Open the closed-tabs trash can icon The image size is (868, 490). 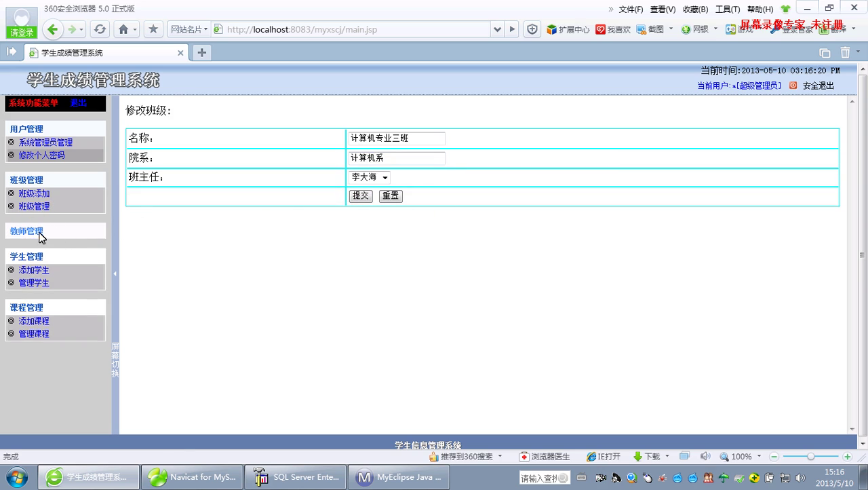[x=845, y=52]
